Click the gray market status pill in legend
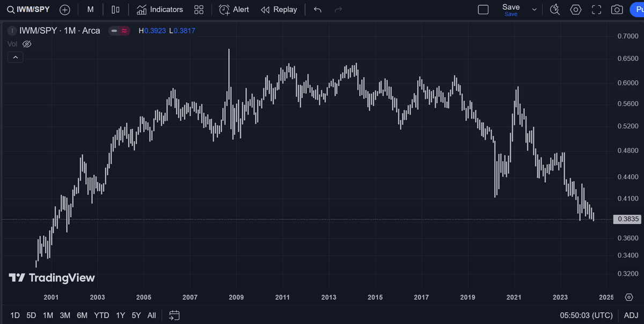Image resolution: width=644 pixels, height=324 pixels. (x=114, y=31)
